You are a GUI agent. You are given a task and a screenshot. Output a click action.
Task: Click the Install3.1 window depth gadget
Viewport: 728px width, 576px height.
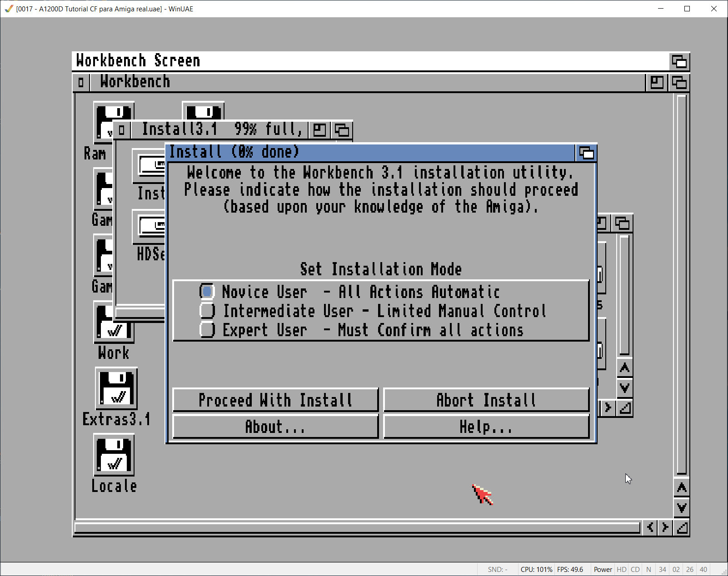click(x=342, y=130)
